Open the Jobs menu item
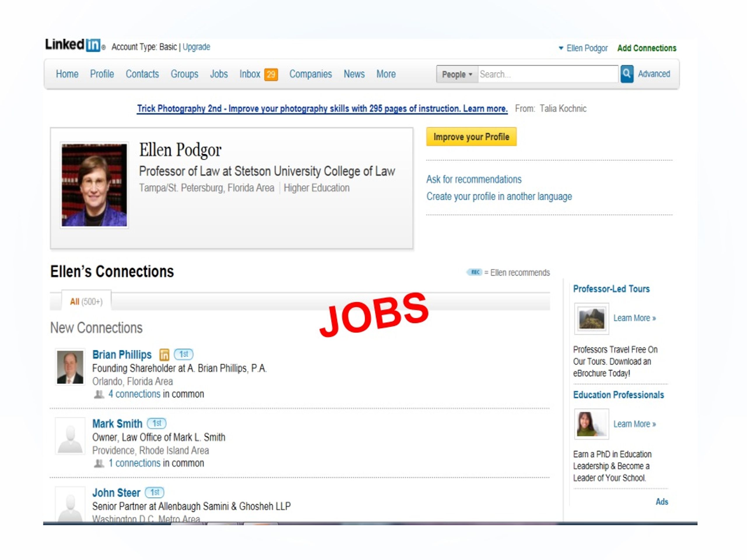Image resolution: width=747 pixels, height=560 pixels. (x=219, y=74)
